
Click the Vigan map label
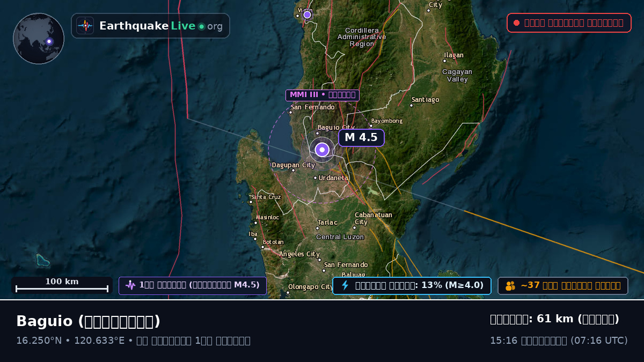[305, 10]
